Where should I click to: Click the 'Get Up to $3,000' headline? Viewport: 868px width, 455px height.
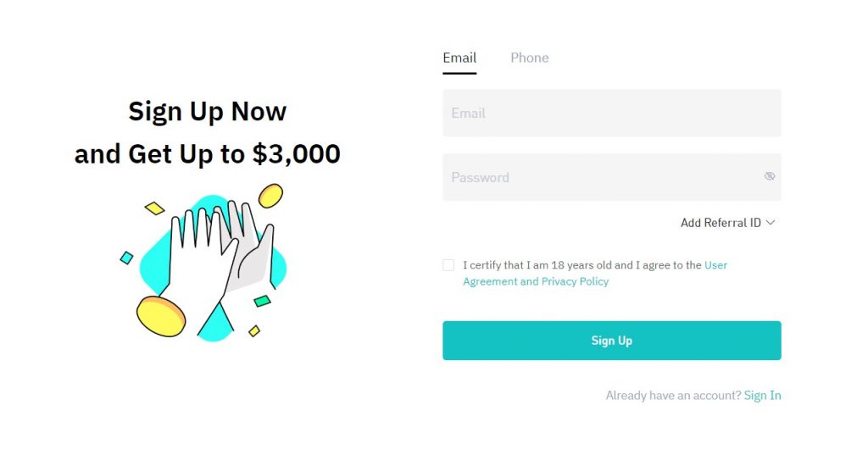tap(234, 154)
